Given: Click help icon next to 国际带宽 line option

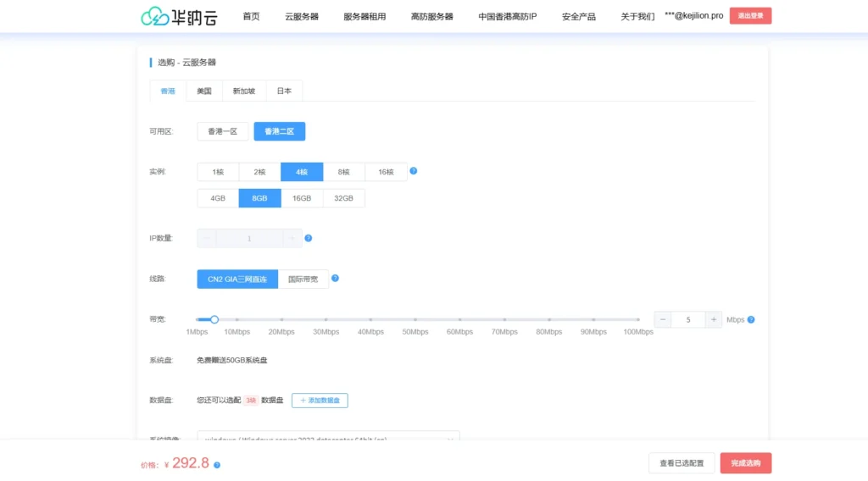Looking at the screenshot, I should [335, 279].
